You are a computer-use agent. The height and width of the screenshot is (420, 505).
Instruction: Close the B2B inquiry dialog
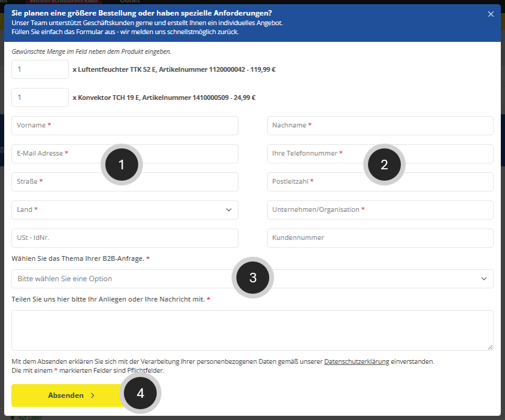point(491,14)
